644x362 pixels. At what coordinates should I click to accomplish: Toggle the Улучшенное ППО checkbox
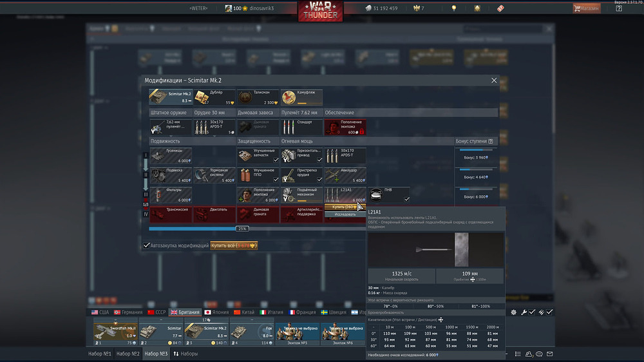(x=276, y=180)
